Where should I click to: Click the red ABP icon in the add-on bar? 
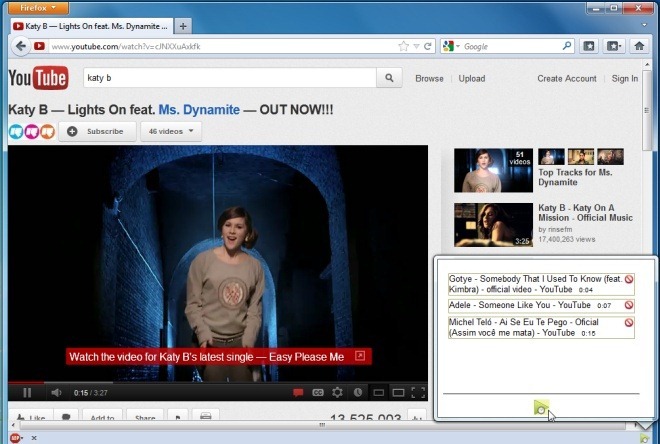14,438
